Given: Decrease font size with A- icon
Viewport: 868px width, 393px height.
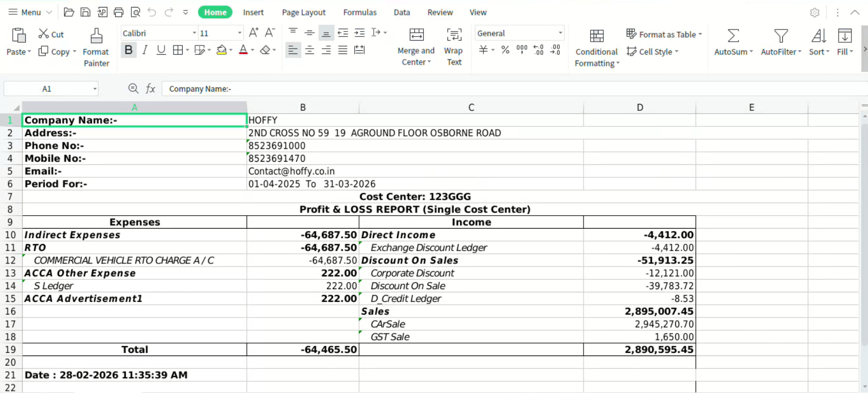Looking at the screenshot, I should [270, 33].
